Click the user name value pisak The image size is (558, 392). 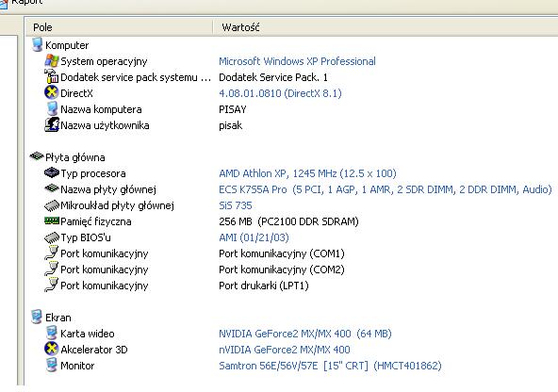click(231, 125)
